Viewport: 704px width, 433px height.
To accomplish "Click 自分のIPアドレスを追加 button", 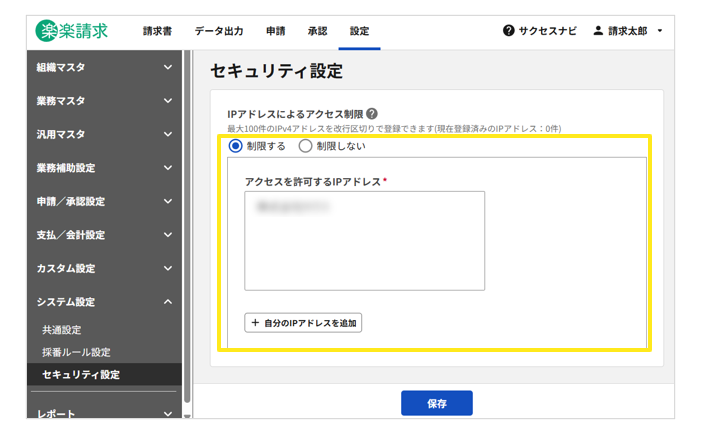I will (303, 323).
